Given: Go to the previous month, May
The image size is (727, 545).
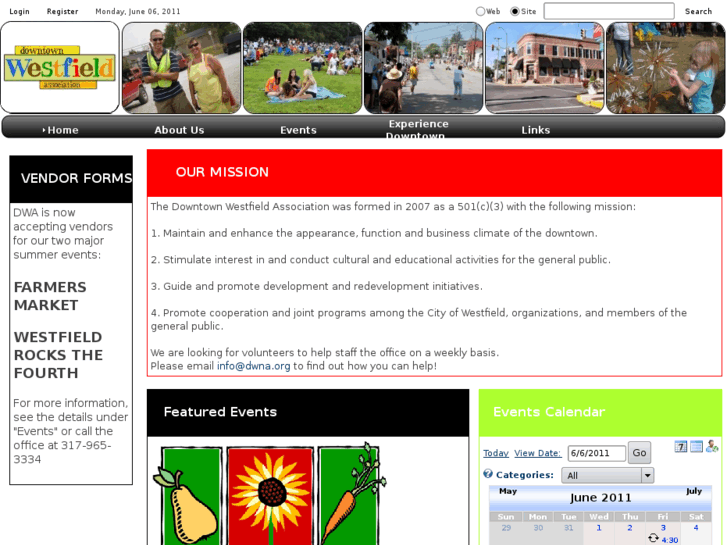Looking at the screenshot, I should coord(508,491).
